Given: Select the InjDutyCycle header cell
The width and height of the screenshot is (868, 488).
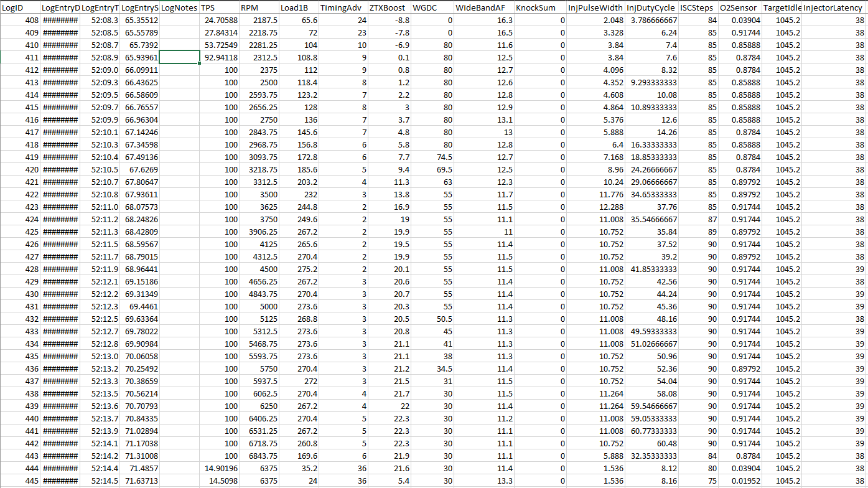Looking at the screenshot, I should pos(651,8).
